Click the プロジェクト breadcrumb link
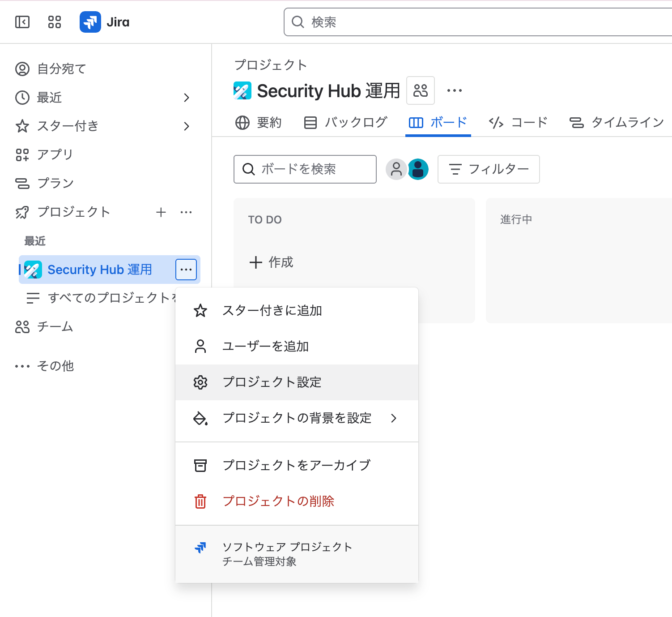 click(x=271, y=65)
